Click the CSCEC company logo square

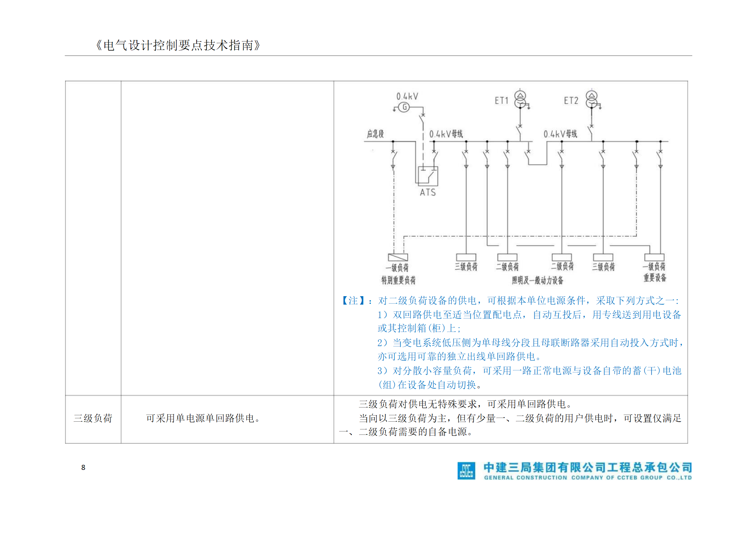point(466,471)
